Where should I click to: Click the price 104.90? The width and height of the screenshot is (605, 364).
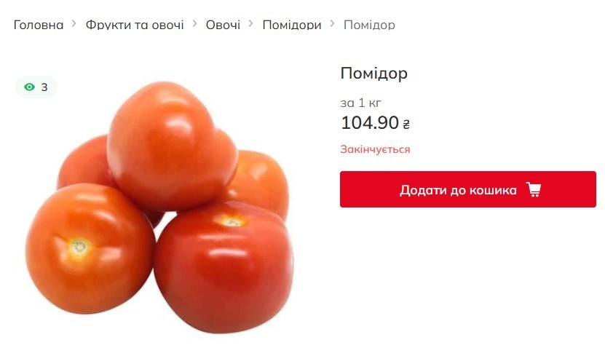click(x=370, y=123)
